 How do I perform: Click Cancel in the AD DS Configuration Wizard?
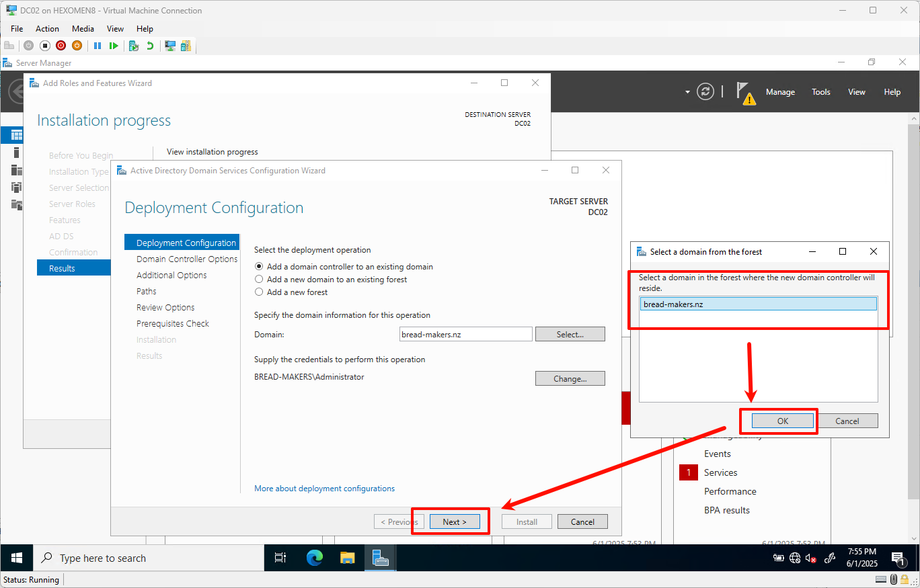pyautogui.click(x=582, y=522)
